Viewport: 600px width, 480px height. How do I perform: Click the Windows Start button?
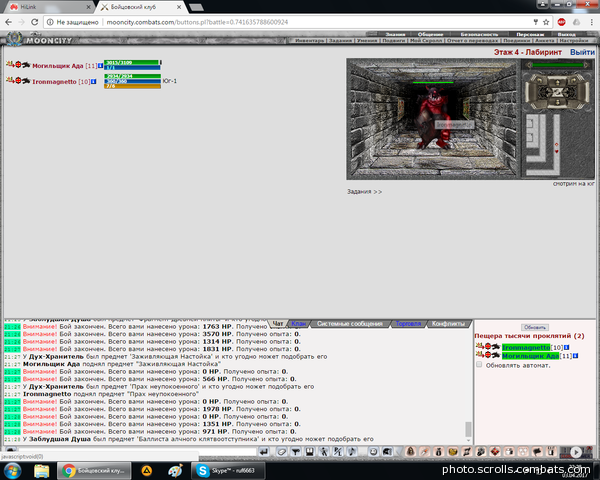[12, 470]
